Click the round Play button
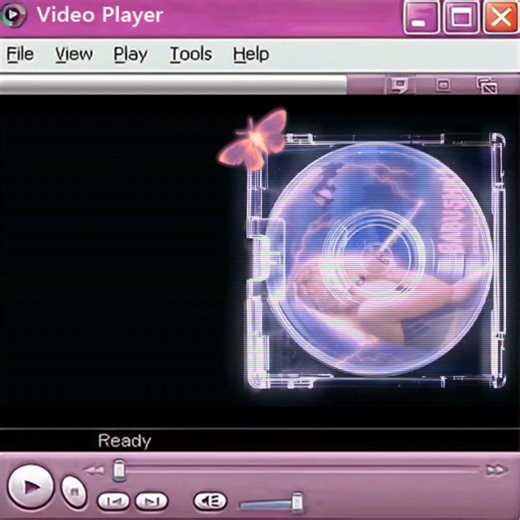Screen dimensions: 520x520 click(31, 487)
